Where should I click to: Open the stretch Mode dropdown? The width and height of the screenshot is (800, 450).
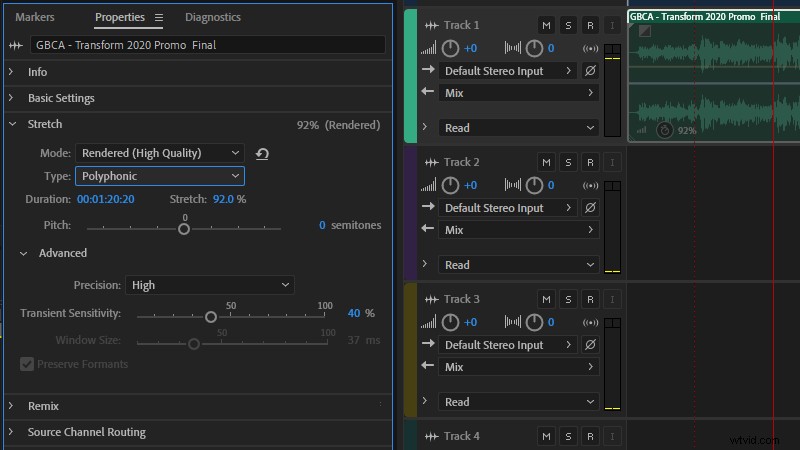point(160,153)
